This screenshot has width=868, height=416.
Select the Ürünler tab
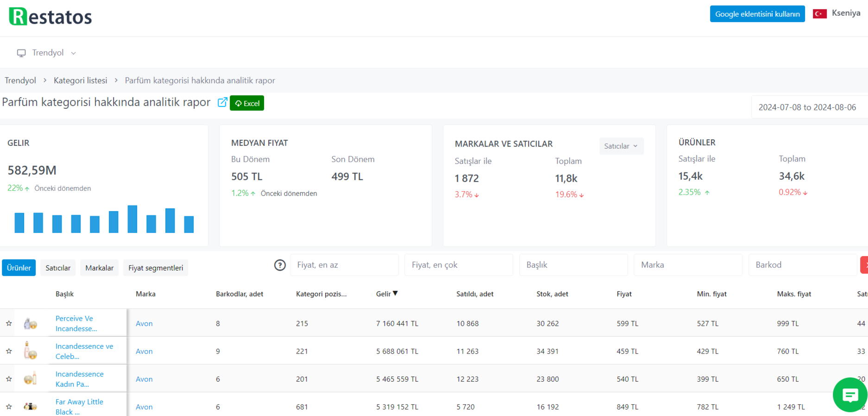coord(19,268)
